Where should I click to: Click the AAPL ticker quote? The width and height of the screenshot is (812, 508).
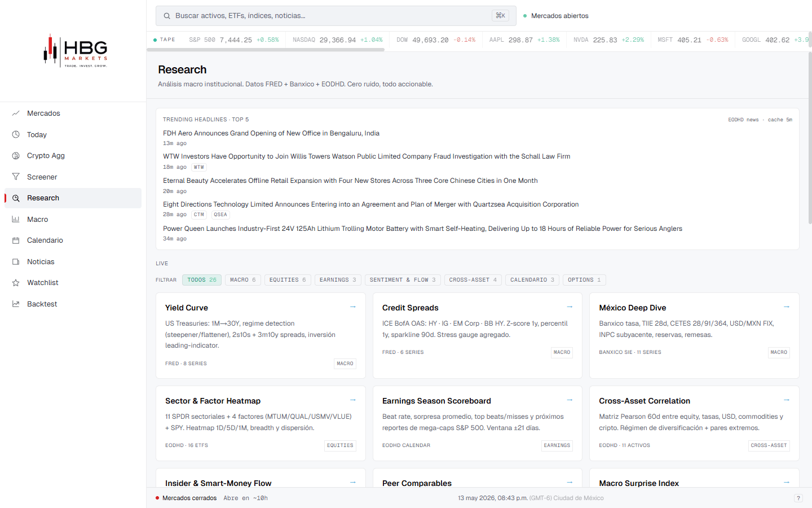524,40
